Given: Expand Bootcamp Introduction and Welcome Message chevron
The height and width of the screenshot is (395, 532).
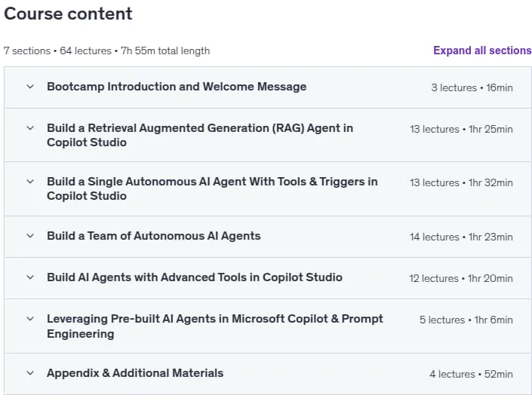Looking at the screenshot, I should pos(30,87).
